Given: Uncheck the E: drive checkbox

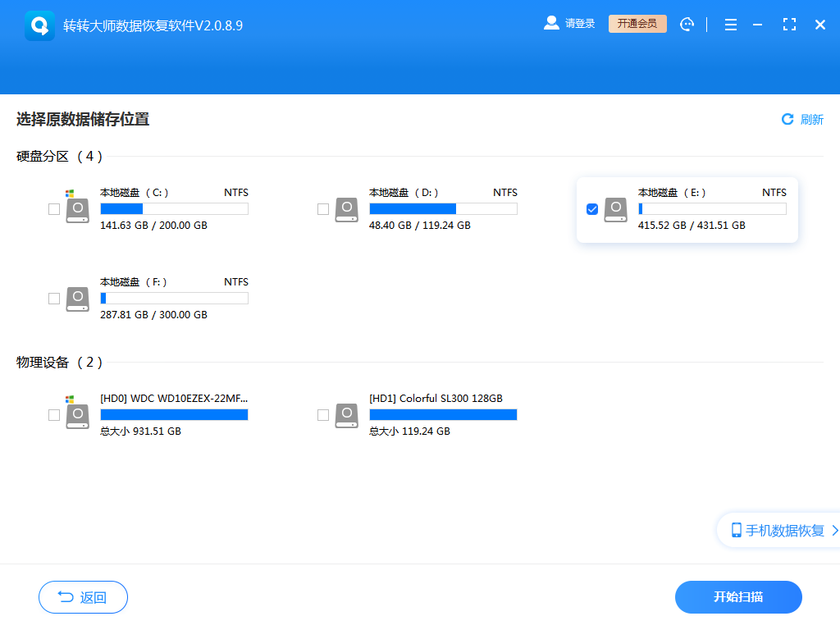Looking at the screenshot, I should click(592, 209).
